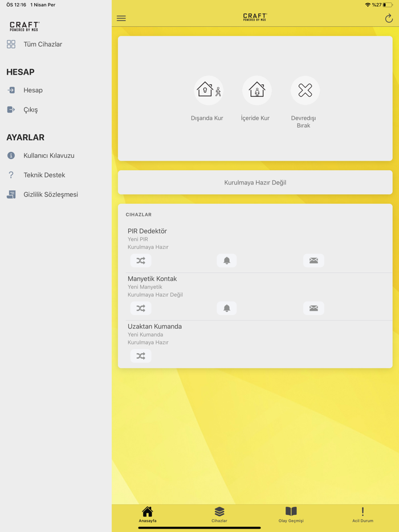Click the ÖS 12:16 clock

pos(16,5)
